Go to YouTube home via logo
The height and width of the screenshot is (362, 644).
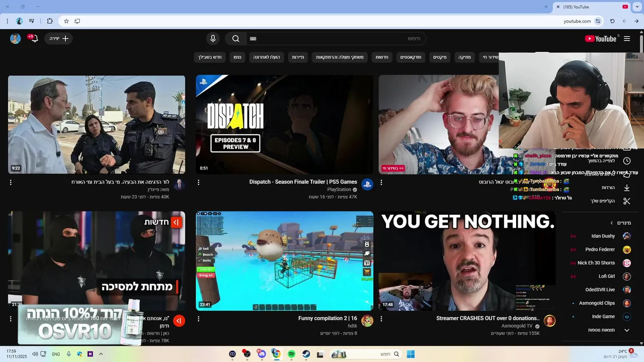pyautogui.click(x=600, y=39)
